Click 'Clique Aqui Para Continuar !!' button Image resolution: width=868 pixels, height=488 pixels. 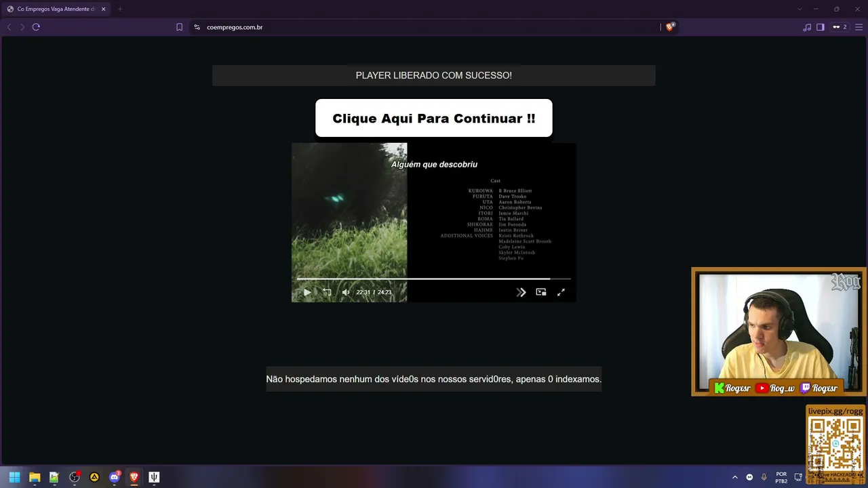click(x=434, y=118)
